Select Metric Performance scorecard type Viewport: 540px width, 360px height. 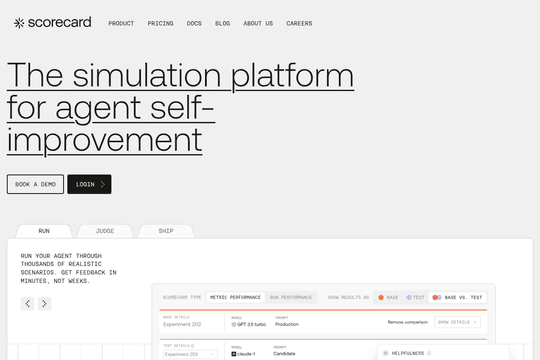[x=236, y=297]
